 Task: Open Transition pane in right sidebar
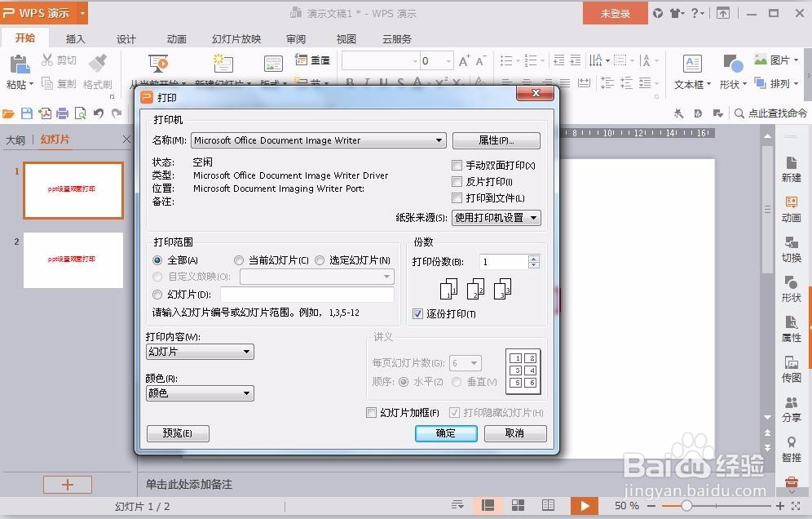click(x=792, y=242)
